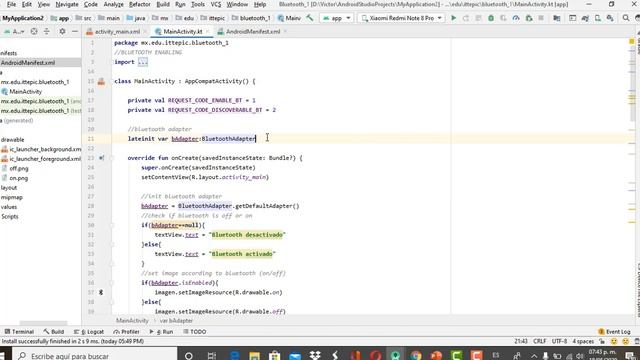Click the collapse all icon in Project panel

coord(47,31)
